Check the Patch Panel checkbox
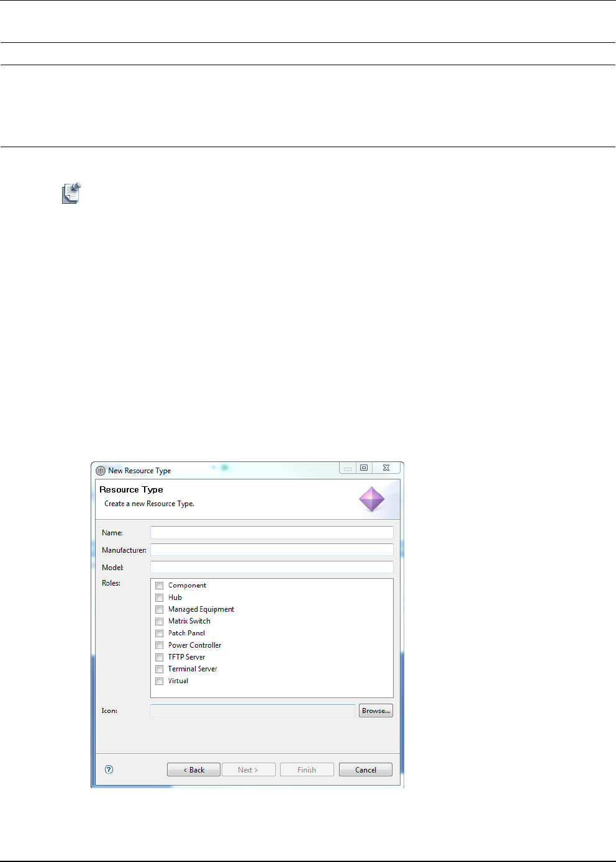This screenshot has height=862, width=616. [x=160, y=633]
